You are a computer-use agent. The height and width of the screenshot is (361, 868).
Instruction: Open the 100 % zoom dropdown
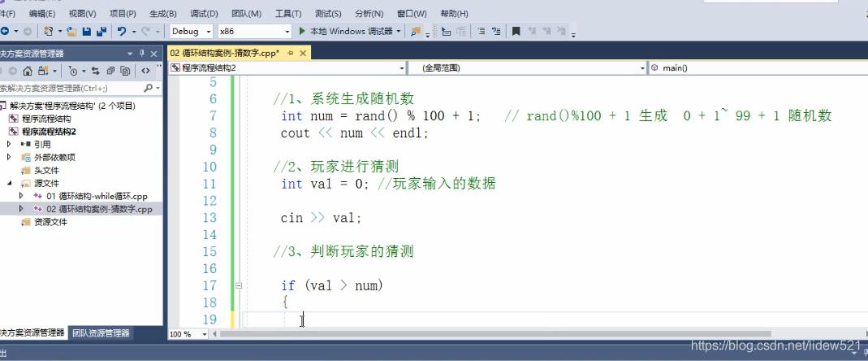point(205,334)
